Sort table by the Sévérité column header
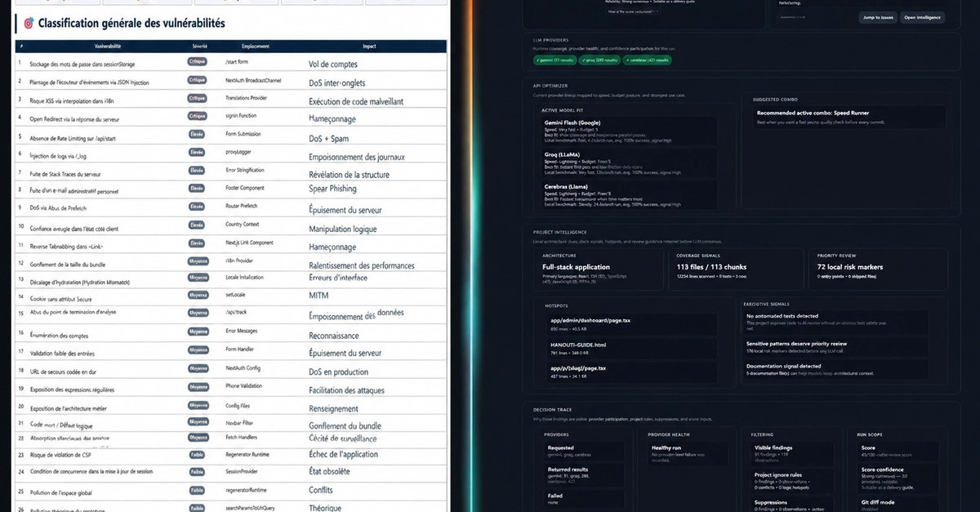The width and height of the screenshot is (980, 512). click(x=198, y=47)
